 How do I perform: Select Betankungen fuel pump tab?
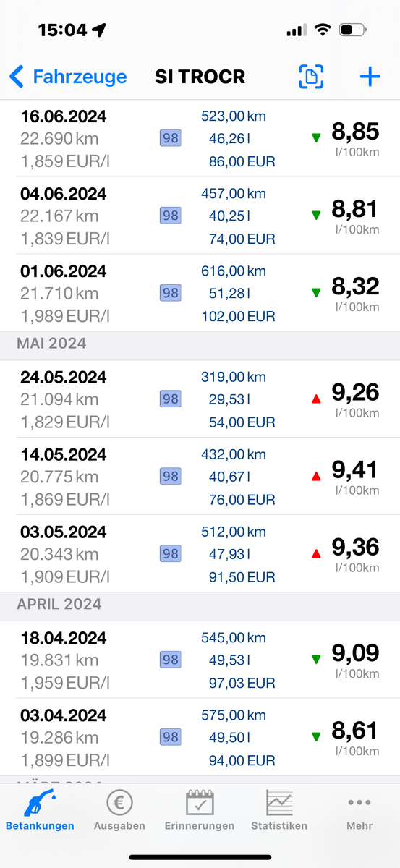coord(40,810)
